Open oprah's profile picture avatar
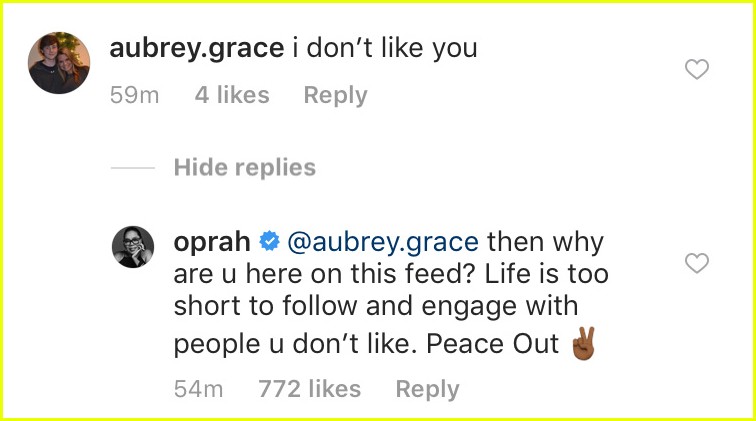 coord(133,246)
